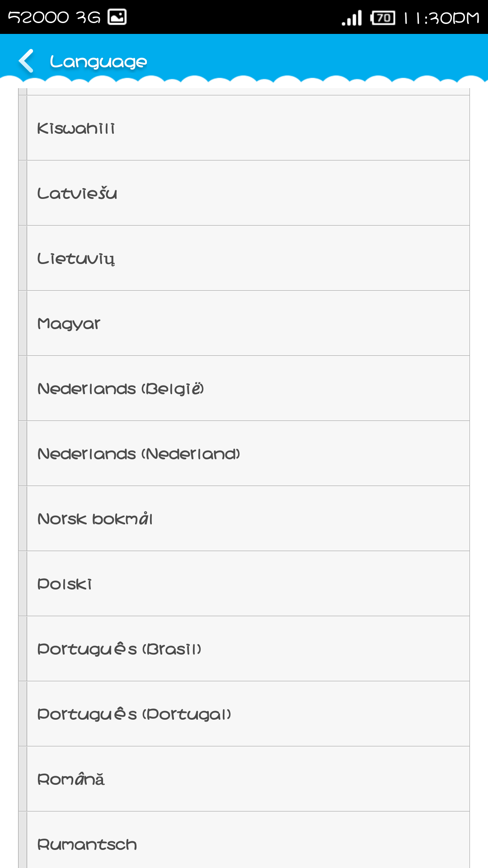488x868 pixels.
Task: Select Kiswahili language
Action: tap(248, 128)
